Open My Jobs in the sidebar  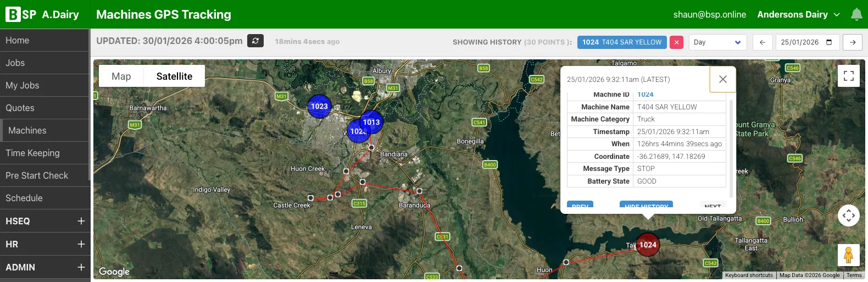[x=44, y=85]
